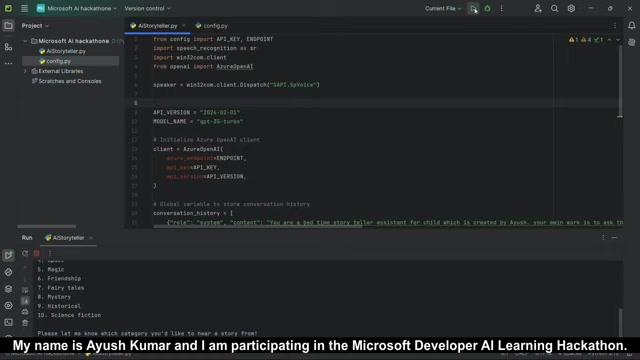Go to next highlighted error arrow

tap(618, 40)
